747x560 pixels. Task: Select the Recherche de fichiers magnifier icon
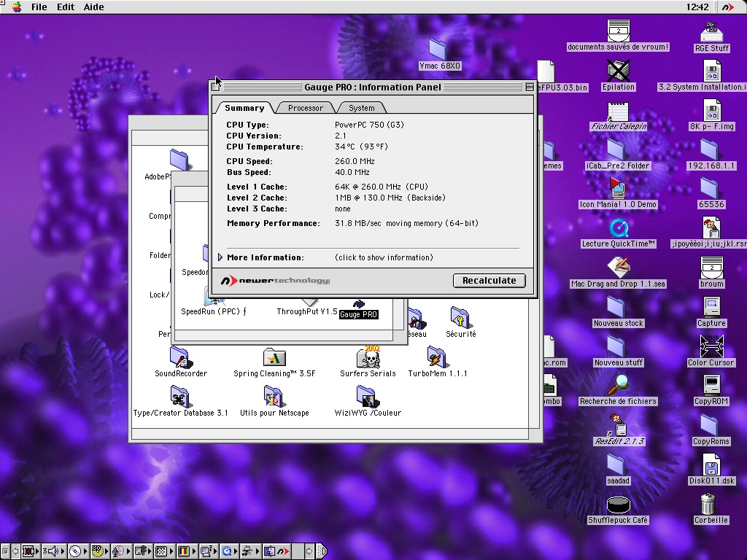(x=619, y=385)
